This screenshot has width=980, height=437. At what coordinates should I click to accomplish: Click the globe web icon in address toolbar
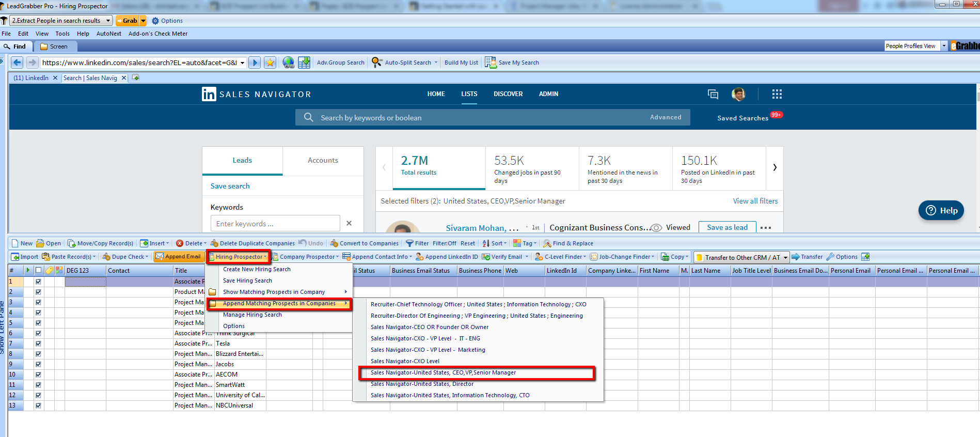(289, 63)
